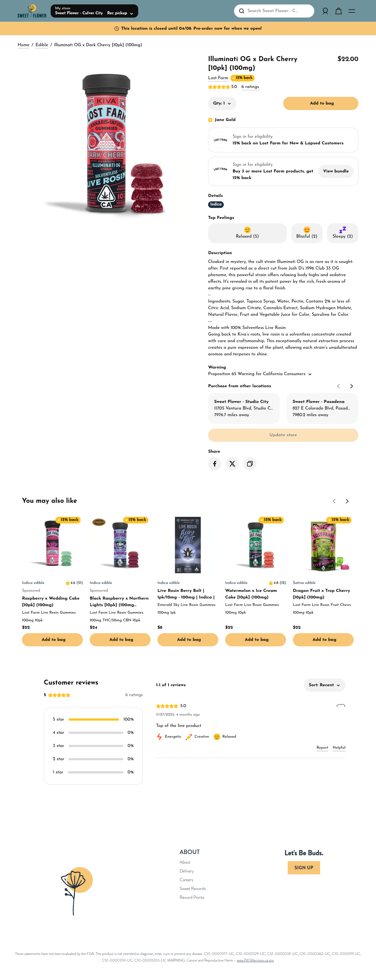Image resolution: width=376 pixels, height=980 pixels.
Task: Go to next You may also like items
Action: click(x=347, y=501)
